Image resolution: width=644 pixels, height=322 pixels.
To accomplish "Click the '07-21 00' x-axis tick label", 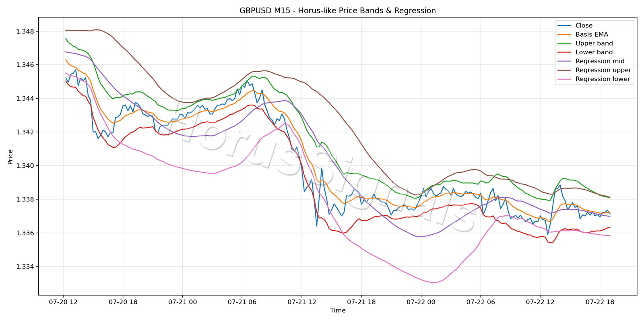I will pos(182,302).
